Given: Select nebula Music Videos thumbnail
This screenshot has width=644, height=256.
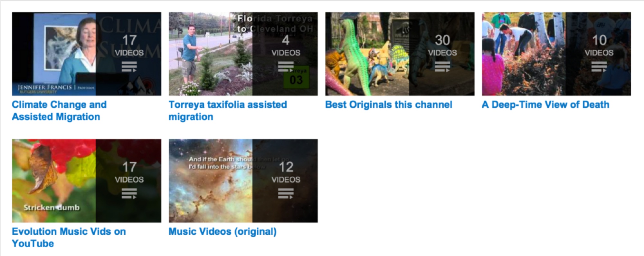Looking at the screenshot, I should click(x=243, y=181).
